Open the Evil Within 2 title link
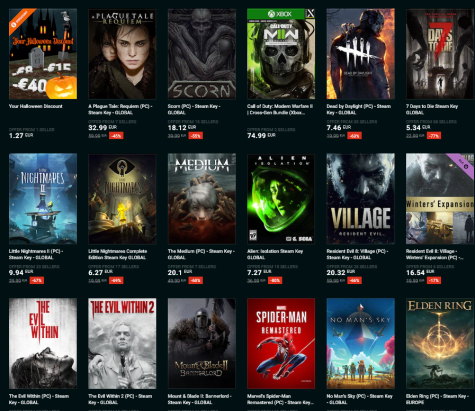 coord(120,399)
